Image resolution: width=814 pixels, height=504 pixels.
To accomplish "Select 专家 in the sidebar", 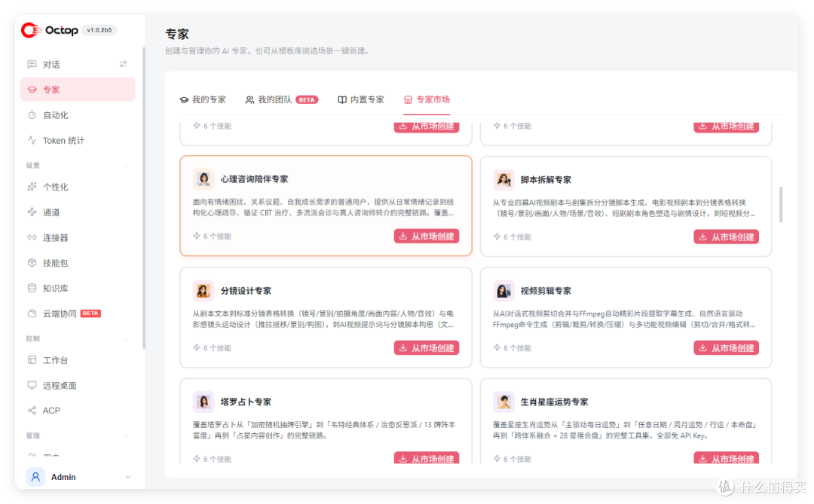I will click(78, 90).
